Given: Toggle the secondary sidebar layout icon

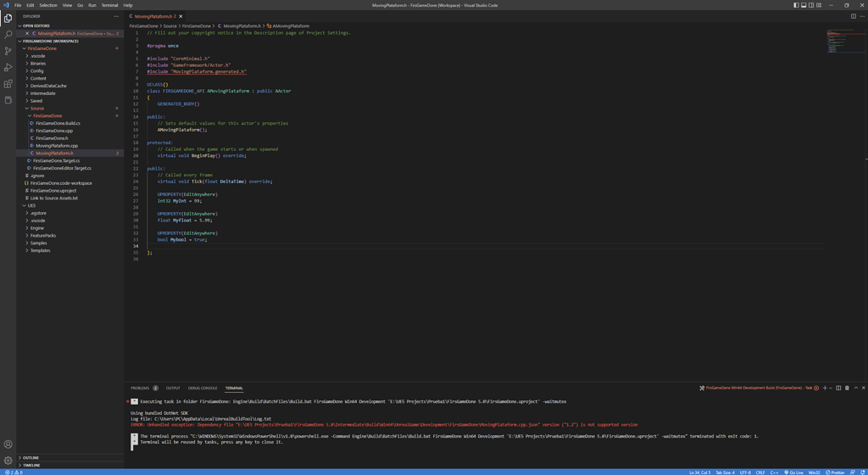Looking at the screenshot, I should pos(811,5).
